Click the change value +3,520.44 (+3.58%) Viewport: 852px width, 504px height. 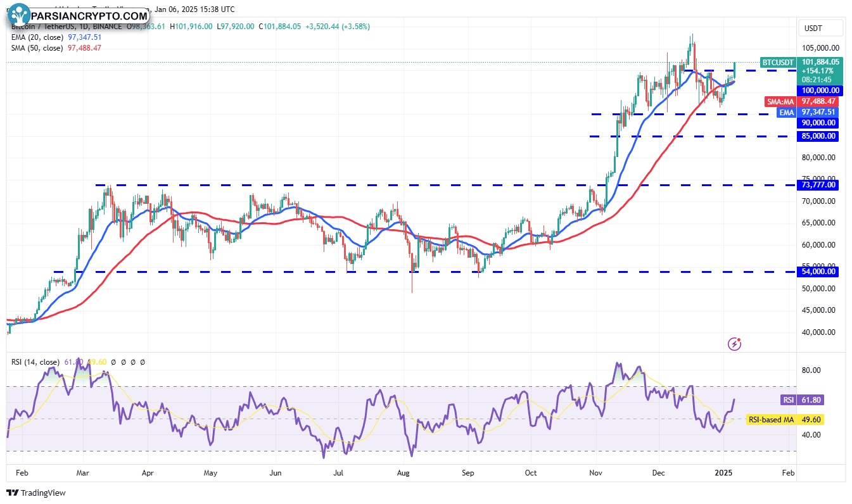338,27
